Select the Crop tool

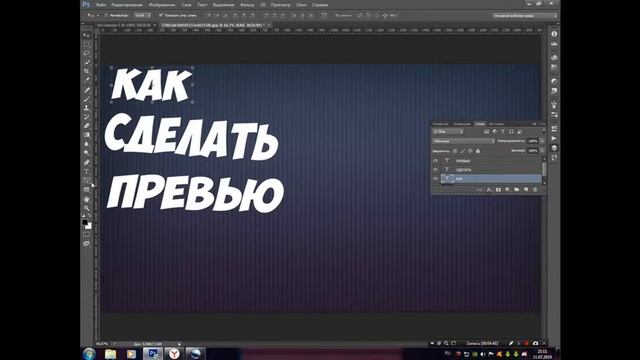coord(87,71)
